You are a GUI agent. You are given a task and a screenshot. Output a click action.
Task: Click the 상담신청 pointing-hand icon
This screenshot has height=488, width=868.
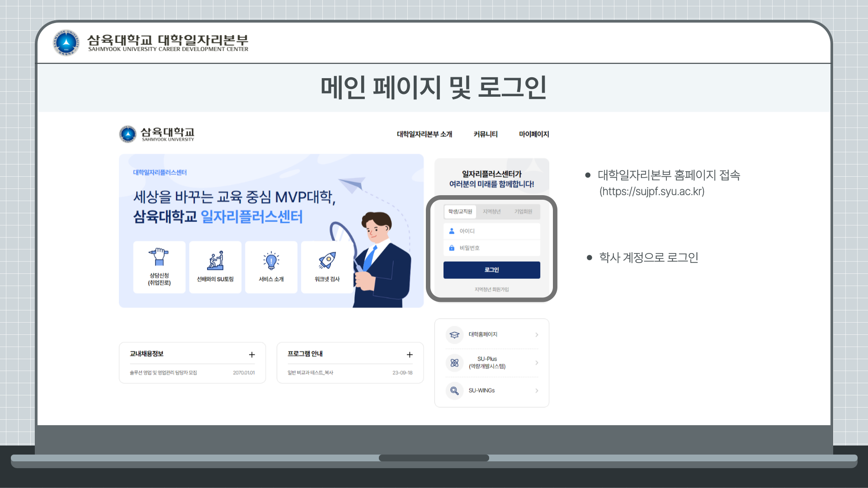159,257
